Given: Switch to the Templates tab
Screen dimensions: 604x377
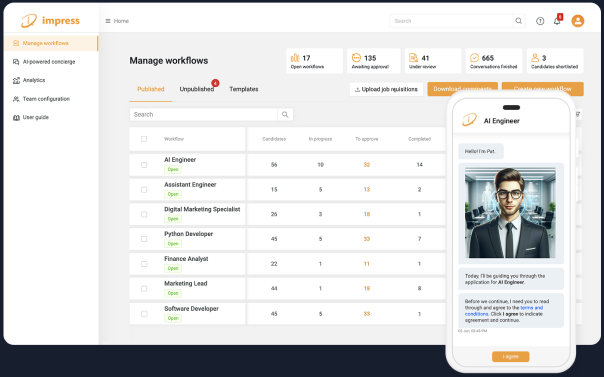Looking at the screenshot, I should [x=244, y=89].
